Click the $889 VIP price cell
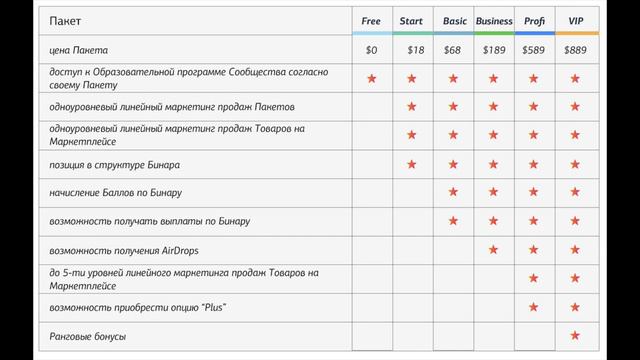The image size is (640, 360). point(575,50)
